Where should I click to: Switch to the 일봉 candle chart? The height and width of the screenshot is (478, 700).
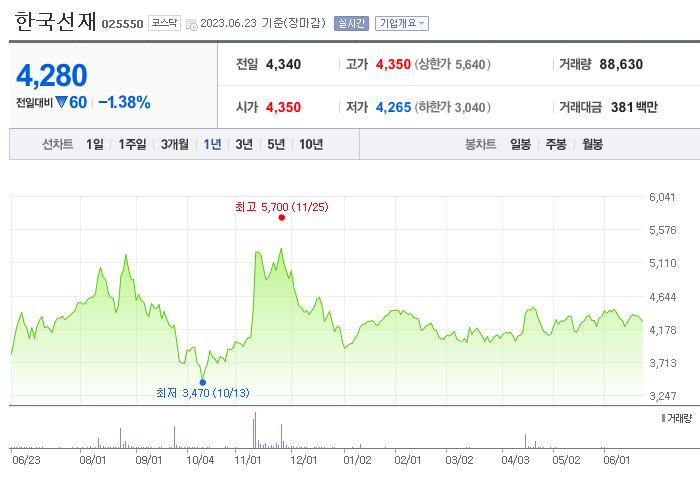521,144
